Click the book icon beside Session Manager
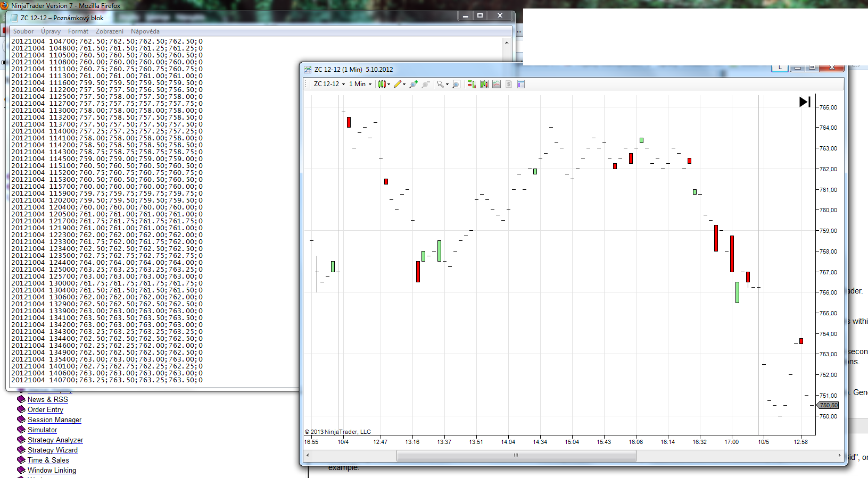This screenshot has height=478, width=868. click(21, 420)
